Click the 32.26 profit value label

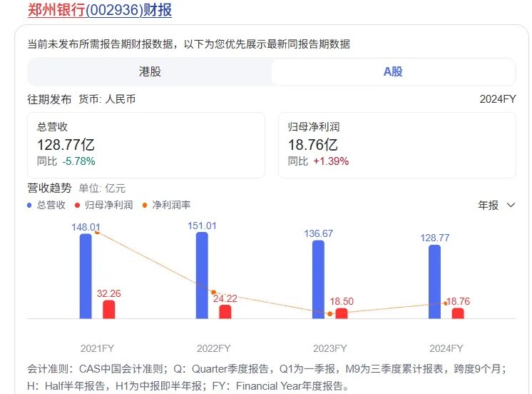[x=109, y=293]
